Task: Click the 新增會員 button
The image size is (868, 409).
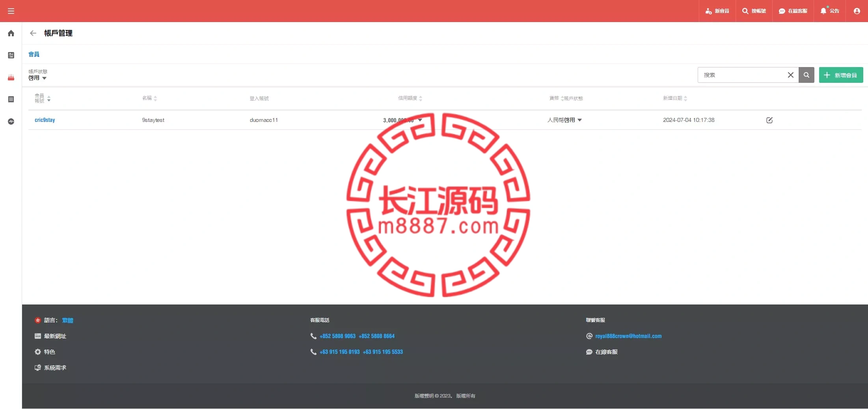Action: (x=841, y=75)
